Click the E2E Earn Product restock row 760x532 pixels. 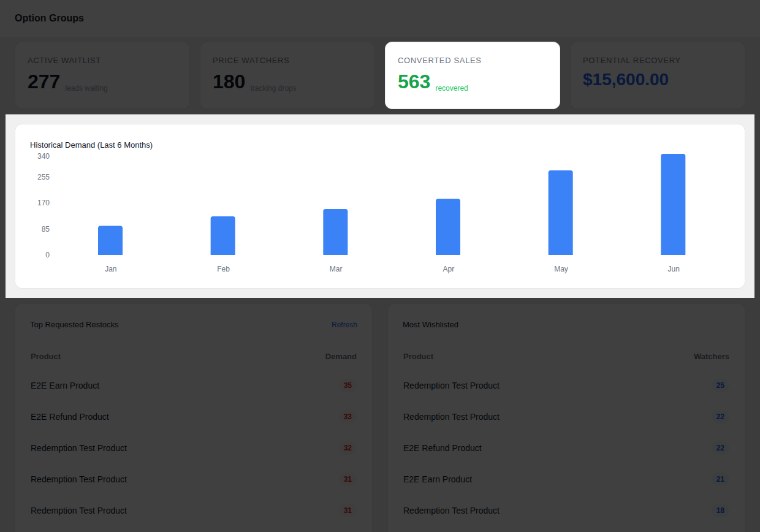pyautogui.click(x=194, y=386)
